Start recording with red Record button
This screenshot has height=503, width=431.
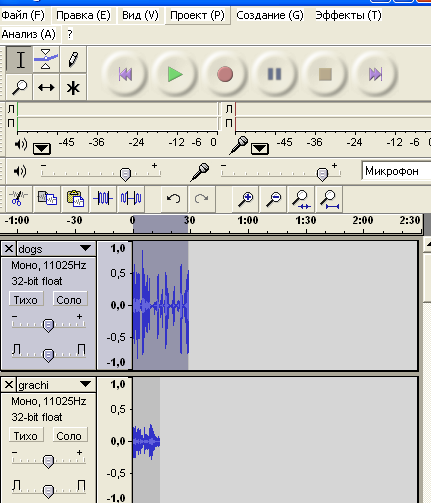pyautogui.click(x=225, y=74)
